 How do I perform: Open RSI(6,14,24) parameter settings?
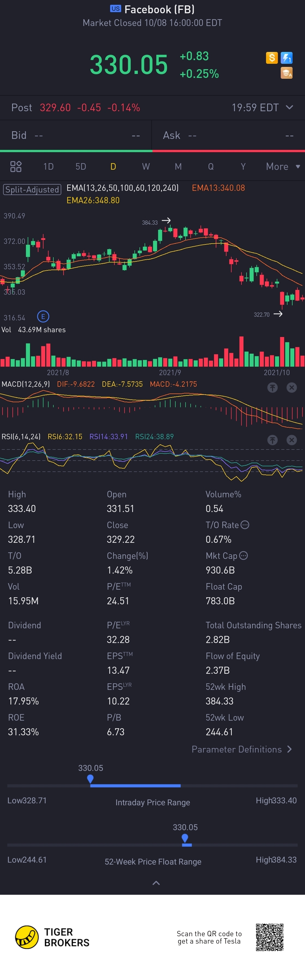click(21, 437)
